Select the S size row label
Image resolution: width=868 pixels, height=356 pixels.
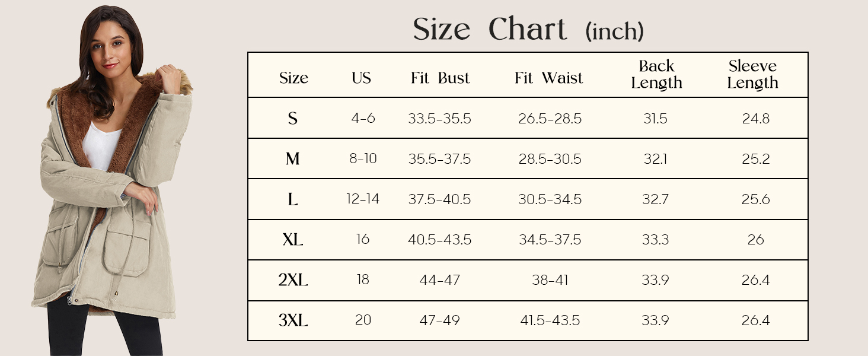point(293,119)
